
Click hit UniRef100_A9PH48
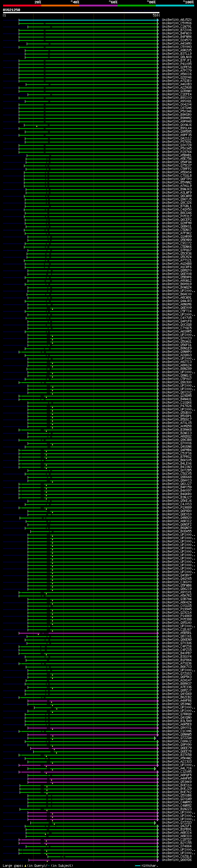pyautogui.click(x=177, y=121)
